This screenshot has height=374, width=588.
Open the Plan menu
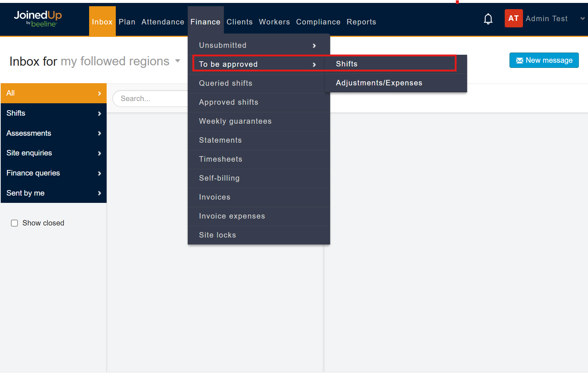[x=127, y=22]
